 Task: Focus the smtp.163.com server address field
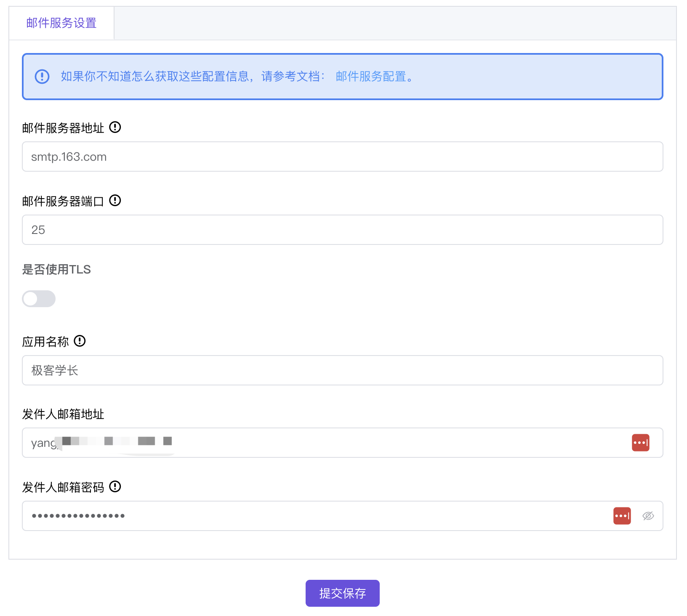pyautogui.click(x=342, y=157)
